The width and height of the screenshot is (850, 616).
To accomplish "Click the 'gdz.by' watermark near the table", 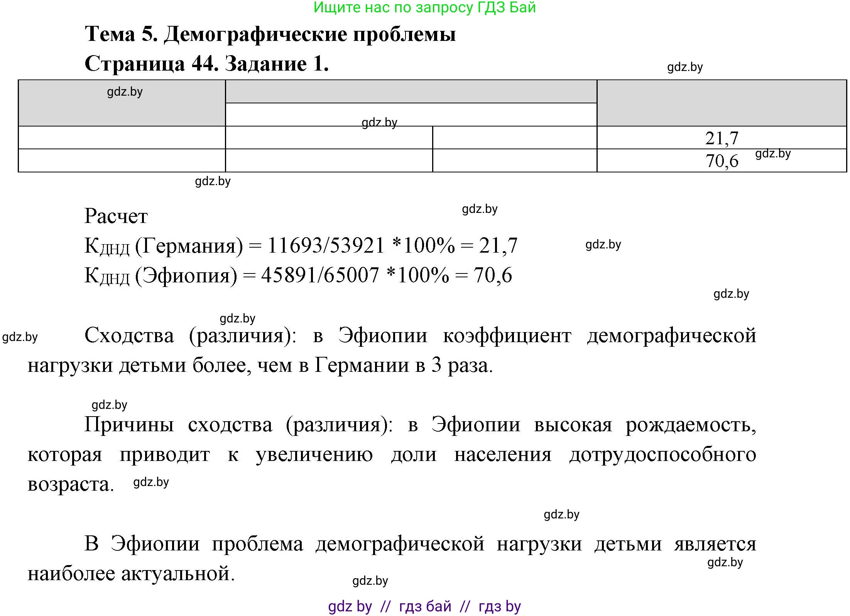I will [x=211, y=181].
